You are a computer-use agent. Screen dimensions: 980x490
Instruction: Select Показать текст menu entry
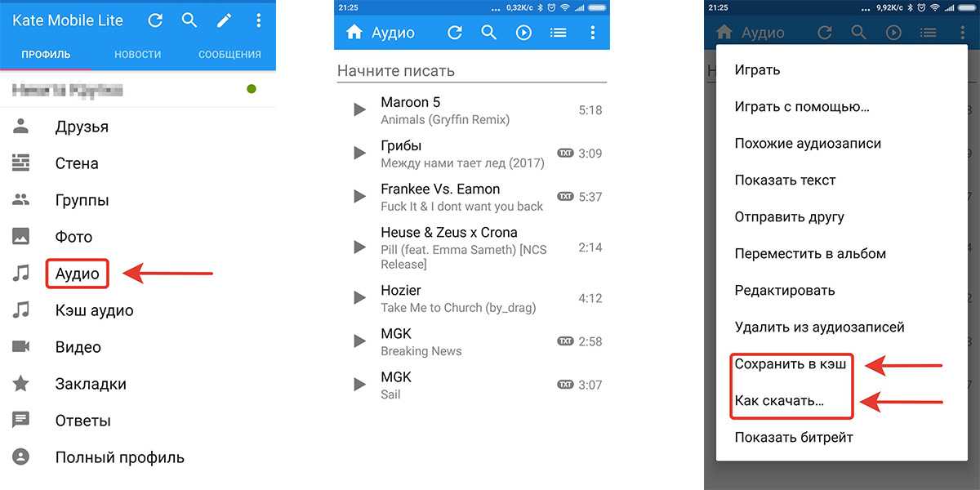785,180
